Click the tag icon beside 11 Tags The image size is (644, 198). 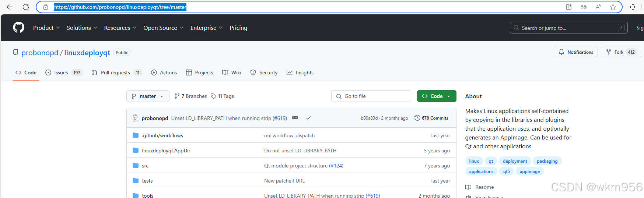[x=213, y=96]
